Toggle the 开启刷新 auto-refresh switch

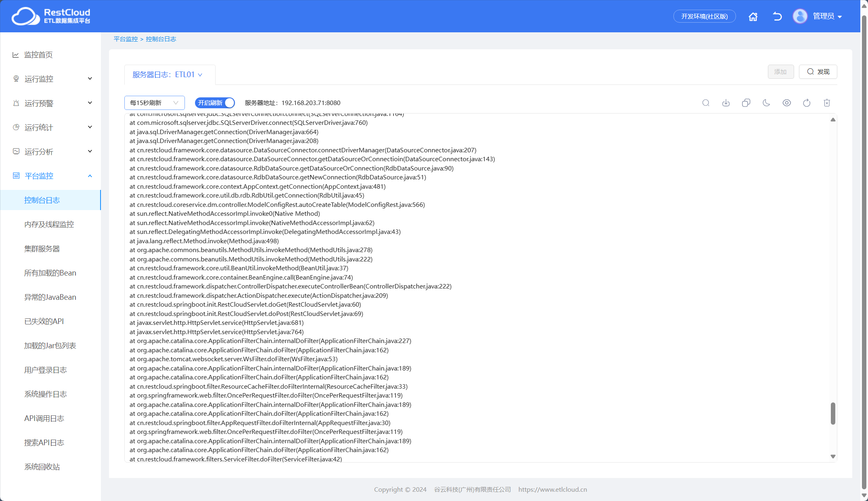tap(215, 103)
